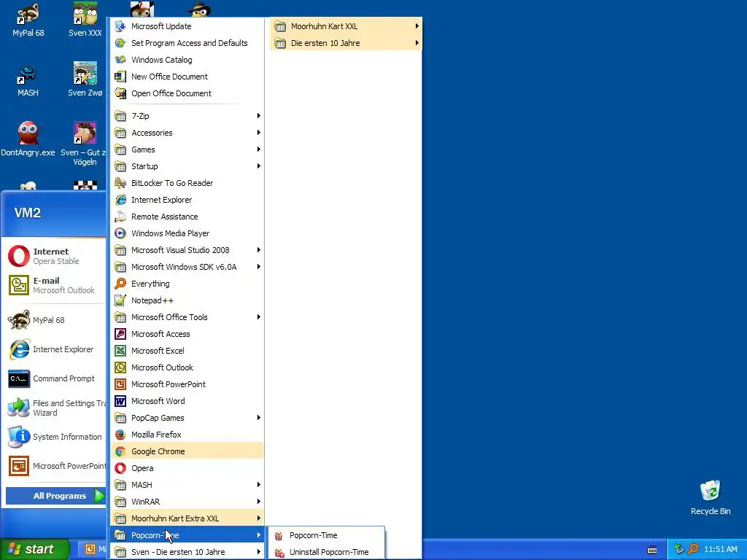Select the Sven Zwø desktop shortcut
This screenshot has height=560, width=747.
[x=85, y=80]
